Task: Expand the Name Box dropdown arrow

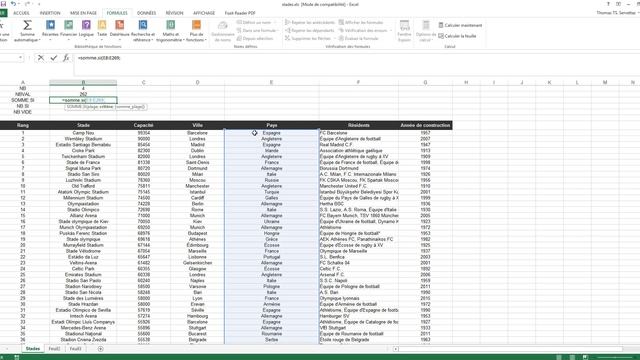Action: (x=20, y=58)
